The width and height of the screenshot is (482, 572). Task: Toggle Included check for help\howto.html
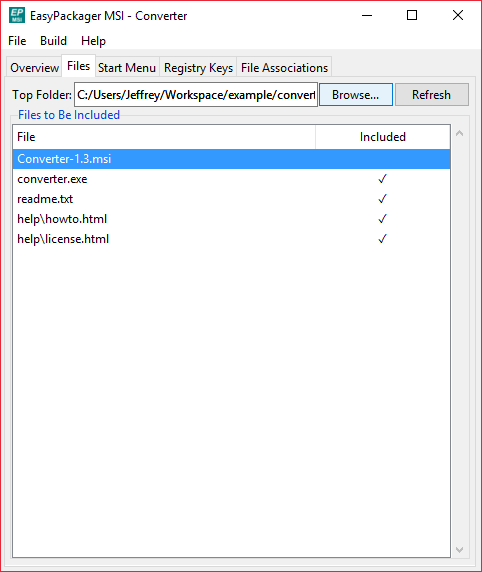pos(382,219)
